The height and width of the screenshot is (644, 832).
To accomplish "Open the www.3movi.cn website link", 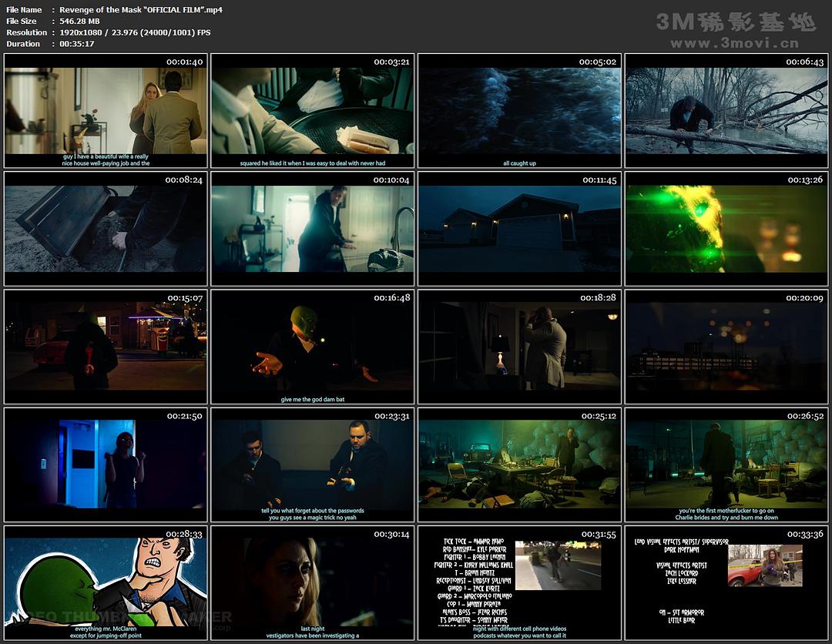I will [x=734, y=44].
